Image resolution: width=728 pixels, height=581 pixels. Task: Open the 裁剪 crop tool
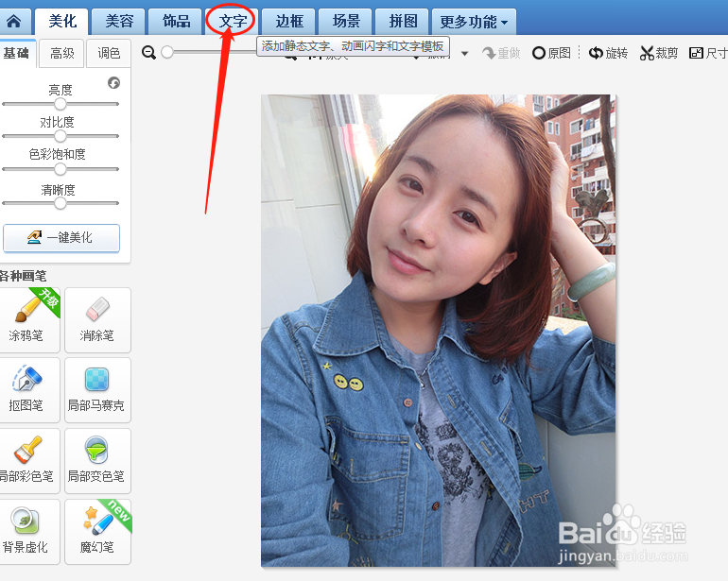[x=659, y=53]
